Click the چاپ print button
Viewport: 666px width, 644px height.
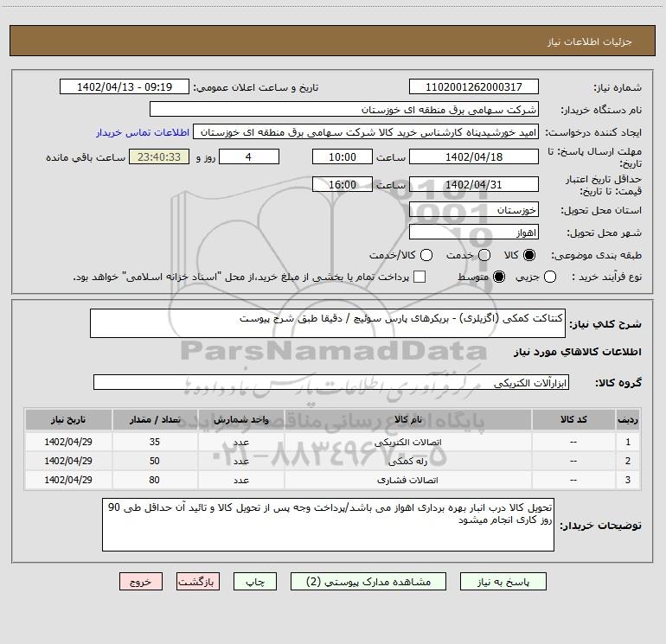click(x=262, y=583)
